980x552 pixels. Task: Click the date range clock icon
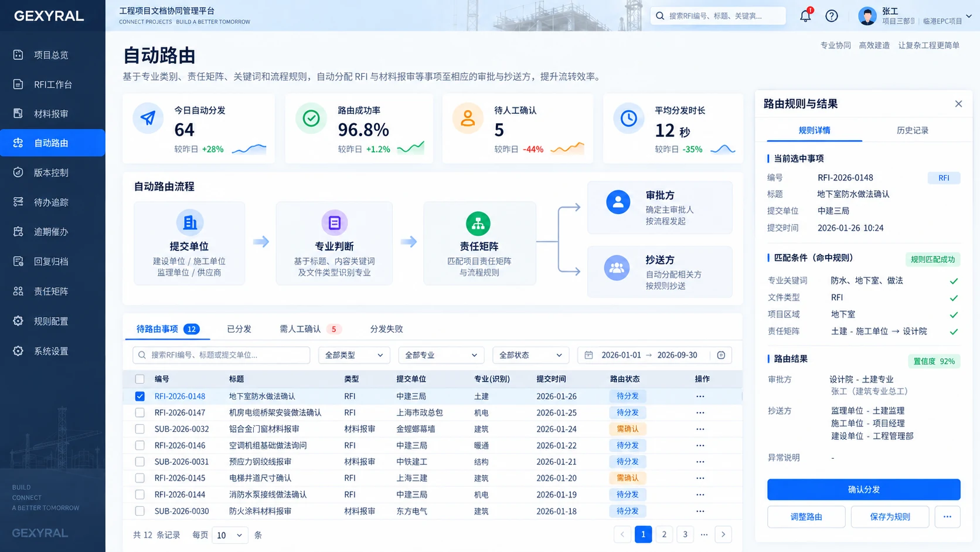click(721, 355)
